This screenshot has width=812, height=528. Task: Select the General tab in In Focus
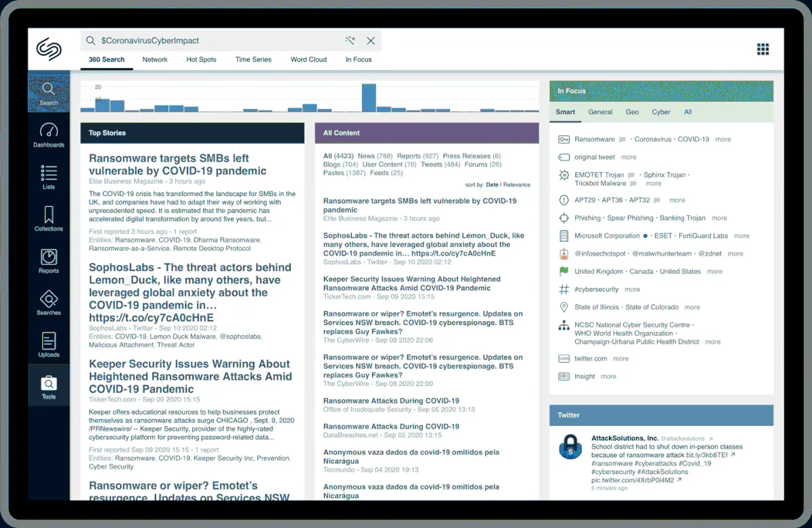tap(600, 112)
